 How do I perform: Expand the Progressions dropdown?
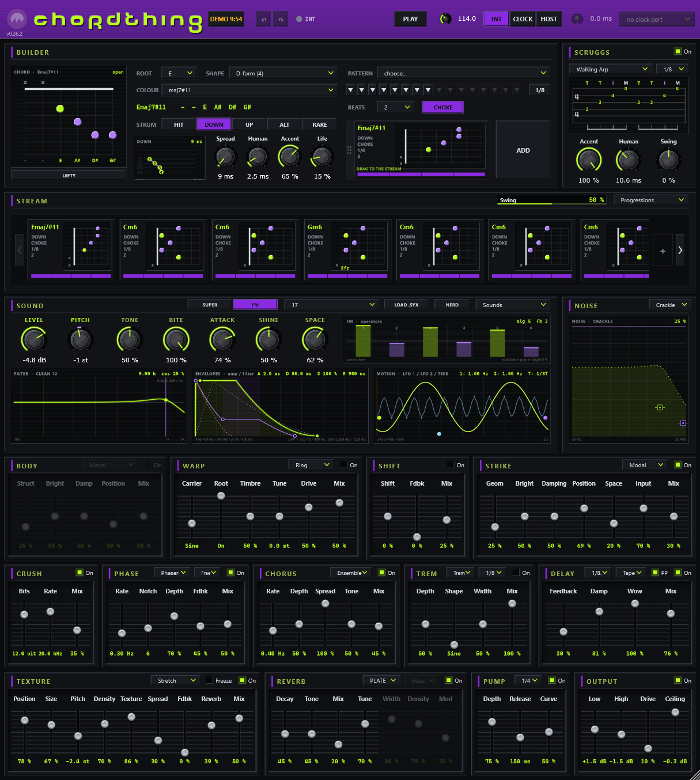pyautogui.click(x=651, y=200)
